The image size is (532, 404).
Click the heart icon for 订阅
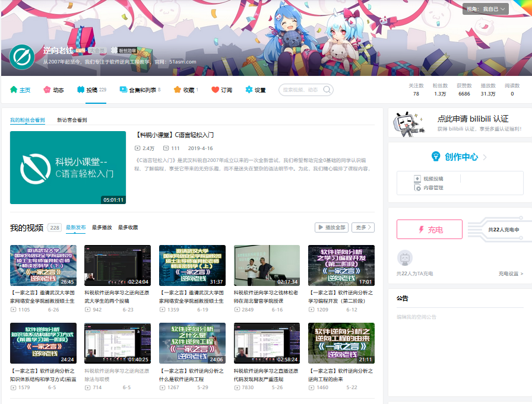(x=215, y=90)
